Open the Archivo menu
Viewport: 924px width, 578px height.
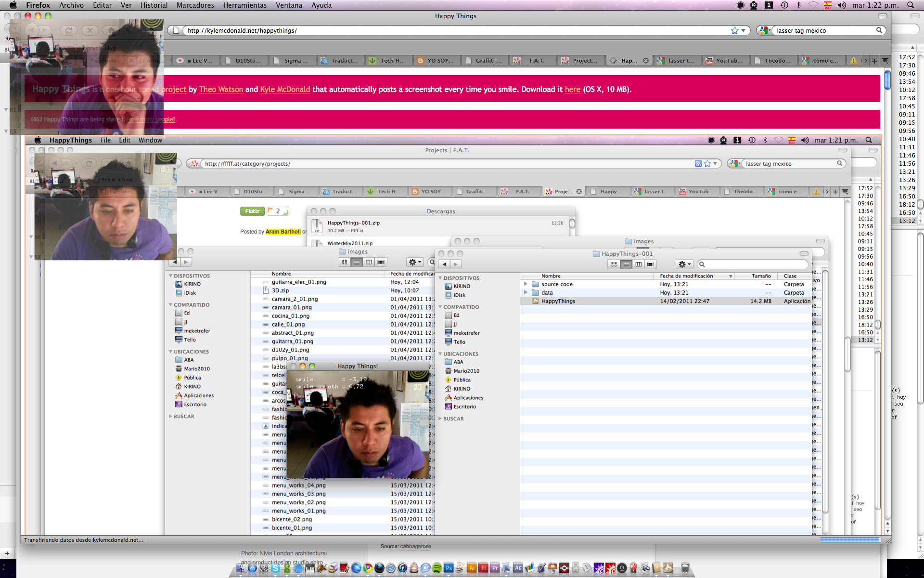(x=71, y=5)
